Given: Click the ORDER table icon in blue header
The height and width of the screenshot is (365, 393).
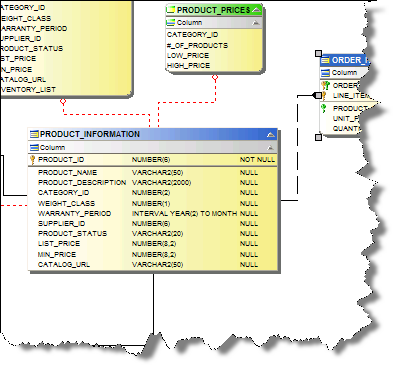Looking at the screenshot, I should [x=325, y=60].
